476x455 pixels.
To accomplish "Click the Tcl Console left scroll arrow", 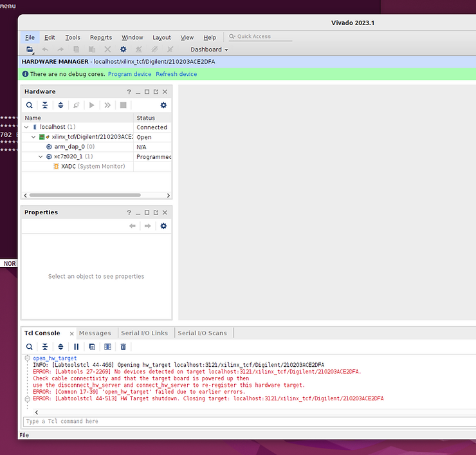I will (x=37, y=413).
